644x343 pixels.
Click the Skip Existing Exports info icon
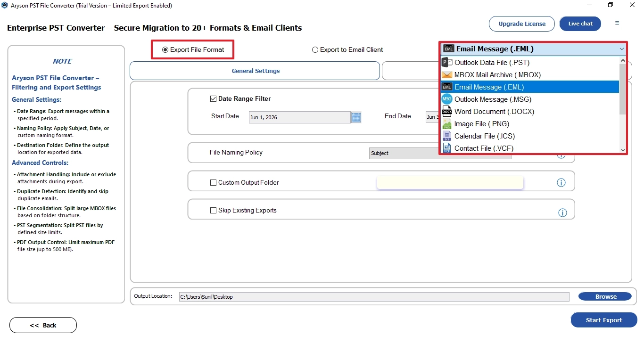click(562, 213)
